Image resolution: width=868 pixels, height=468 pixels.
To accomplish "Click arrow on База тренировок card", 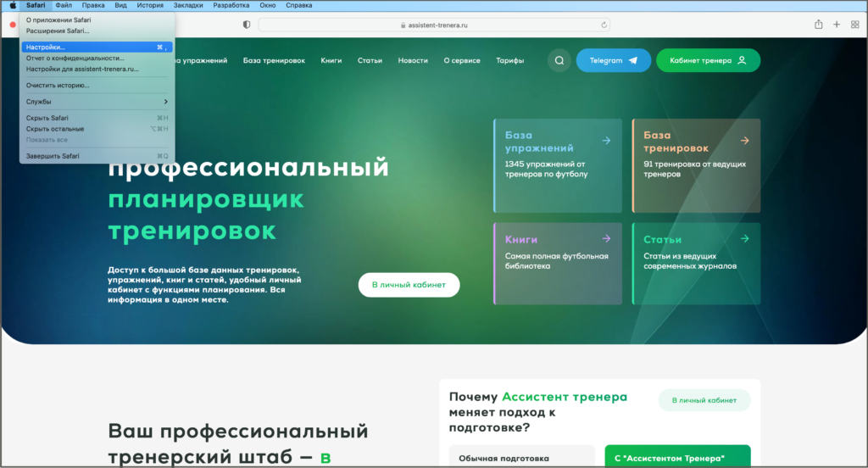I will pos(744,141).
